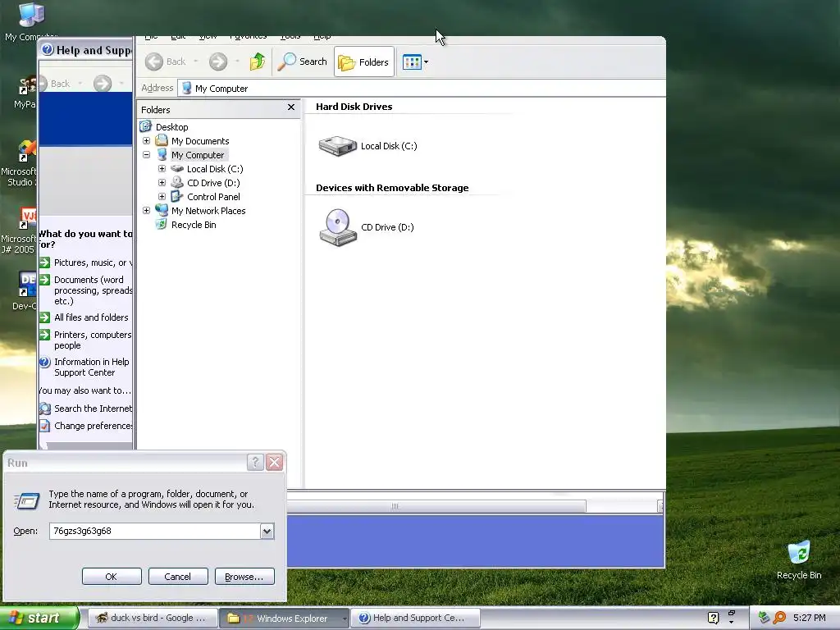Click the Run dialog Open text field
This screenshot has width=840, height=630.
pos(155,531)
